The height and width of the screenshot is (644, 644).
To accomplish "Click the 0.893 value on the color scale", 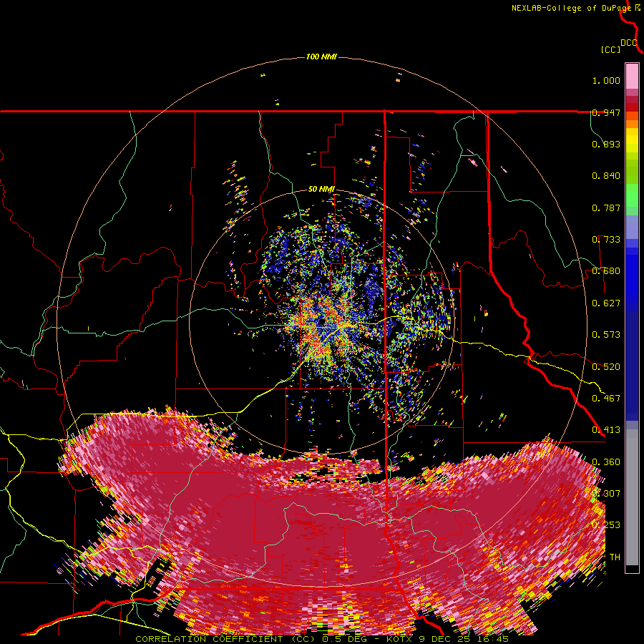I will pyautogui.click(x=606, y=144).
